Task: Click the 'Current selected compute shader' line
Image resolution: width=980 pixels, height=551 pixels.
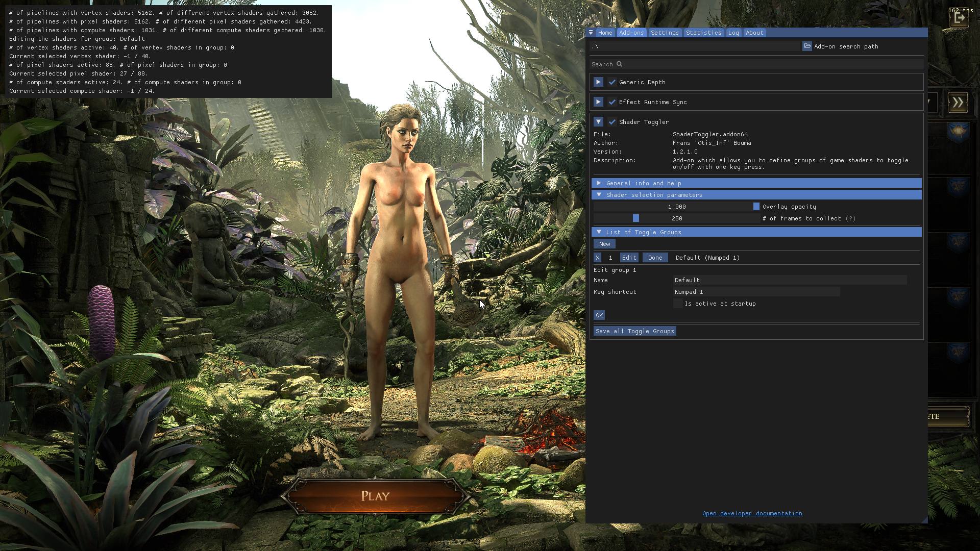Action: click(82, 91)
